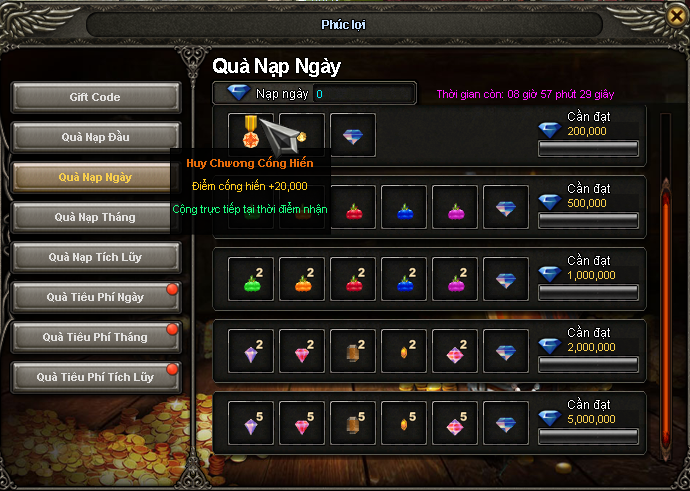Select the blue diamond reward in the 200,000 row
Viewport: 690px width, 491px height.
click(x=353, y=135)
